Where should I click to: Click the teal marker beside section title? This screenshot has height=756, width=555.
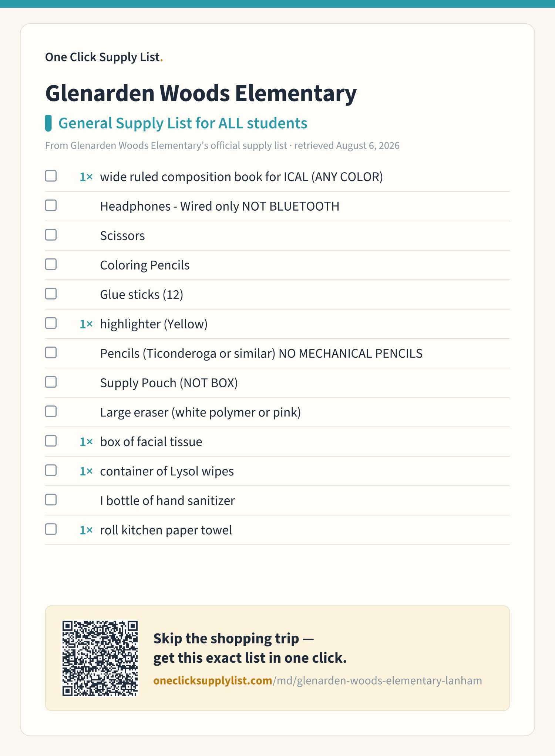click(48, 123)
